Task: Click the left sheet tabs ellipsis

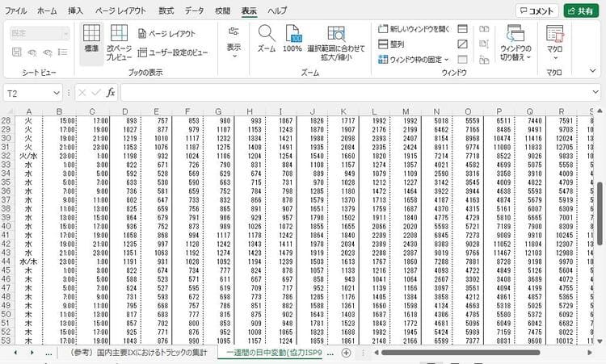Action: [x=48, y=354]
